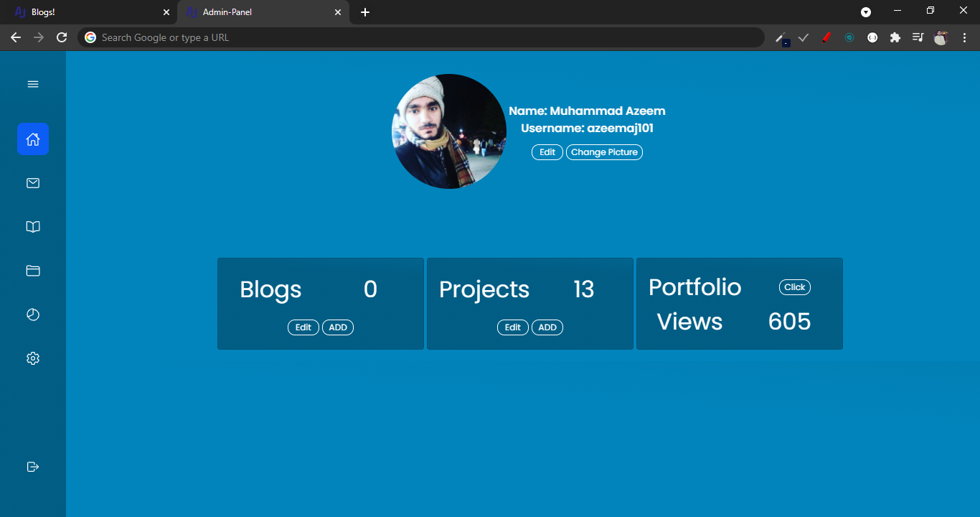Open the Chrome three-dot menu
Screen dimensions: 980x517
pos(963,37)
